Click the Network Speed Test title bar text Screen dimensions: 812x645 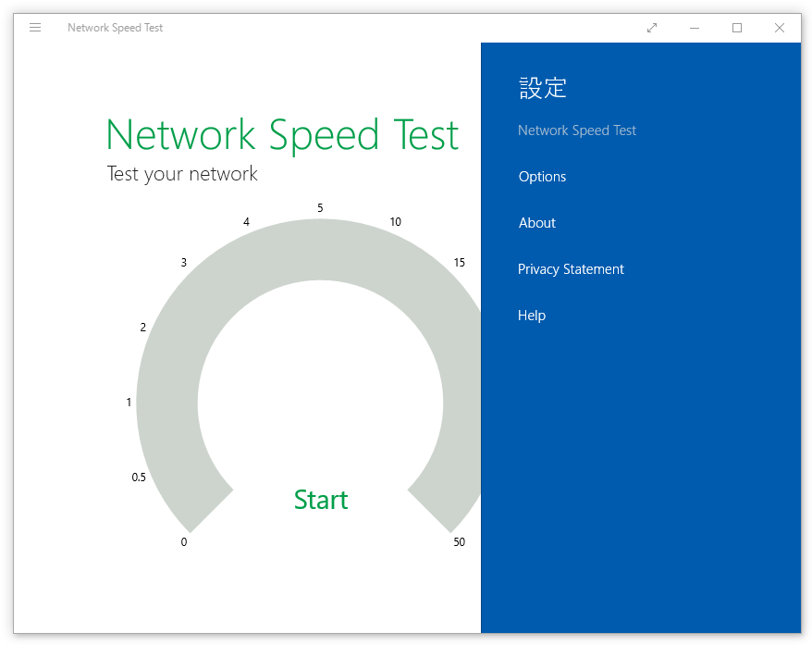click(115, 28)
